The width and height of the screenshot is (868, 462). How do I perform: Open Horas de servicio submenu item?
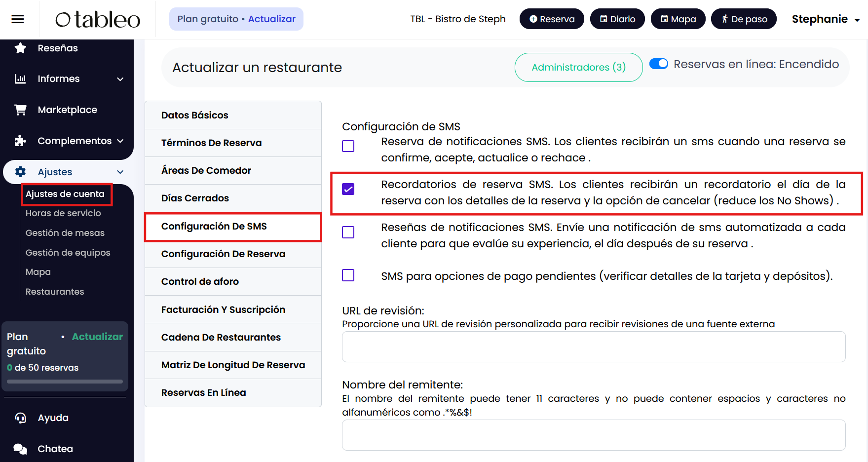click(63, 213)
